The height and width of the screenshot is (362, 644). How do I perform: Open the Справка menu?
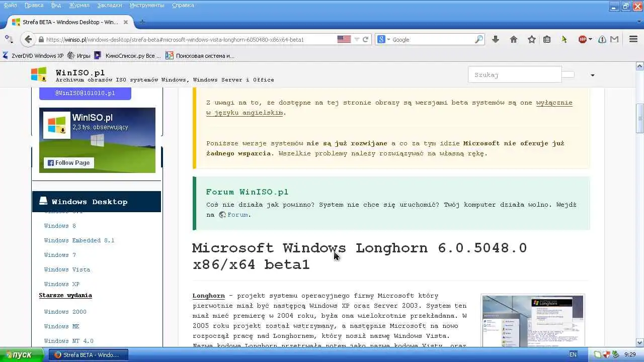pos(183,6)
